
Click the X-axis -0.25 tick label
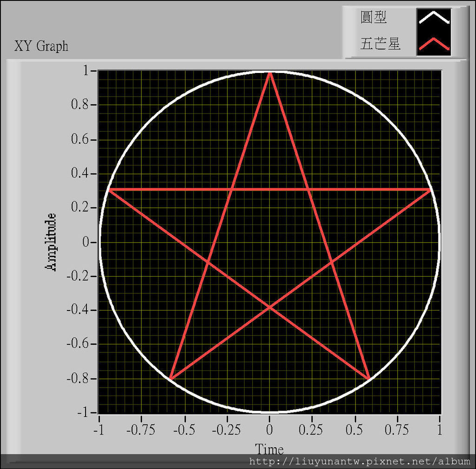pos(226,430)
